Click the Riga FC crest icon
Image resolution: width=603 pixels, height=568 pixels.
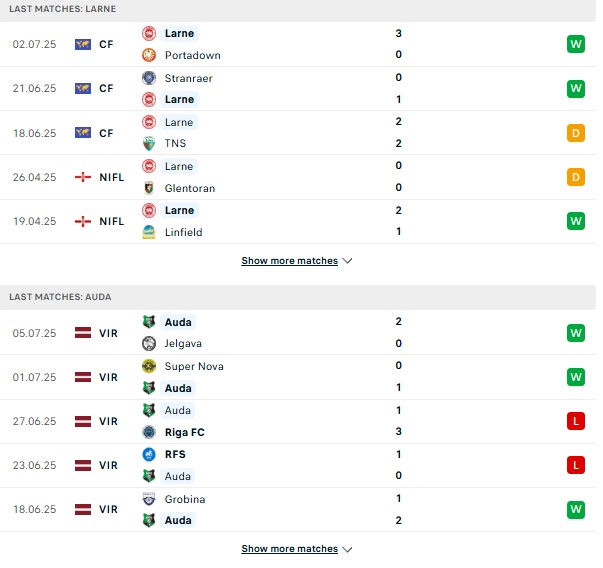(149, 432)
